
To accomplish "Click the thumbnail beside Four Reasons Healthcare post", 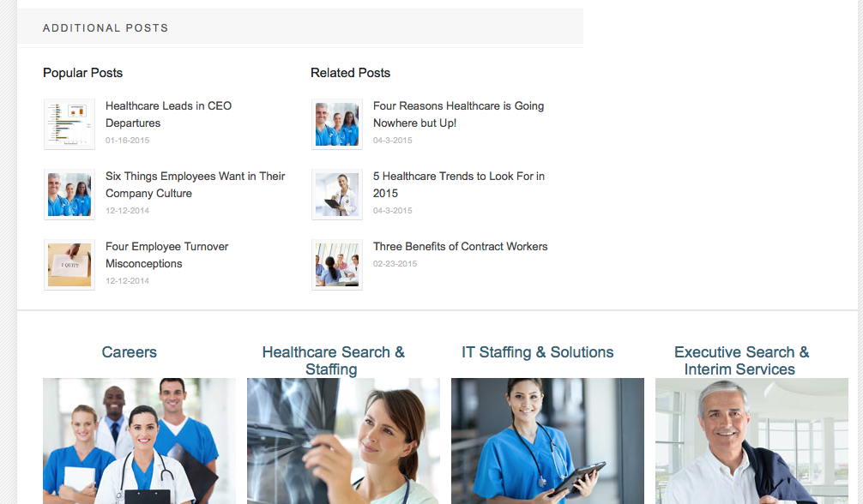I will coord(337,124).
